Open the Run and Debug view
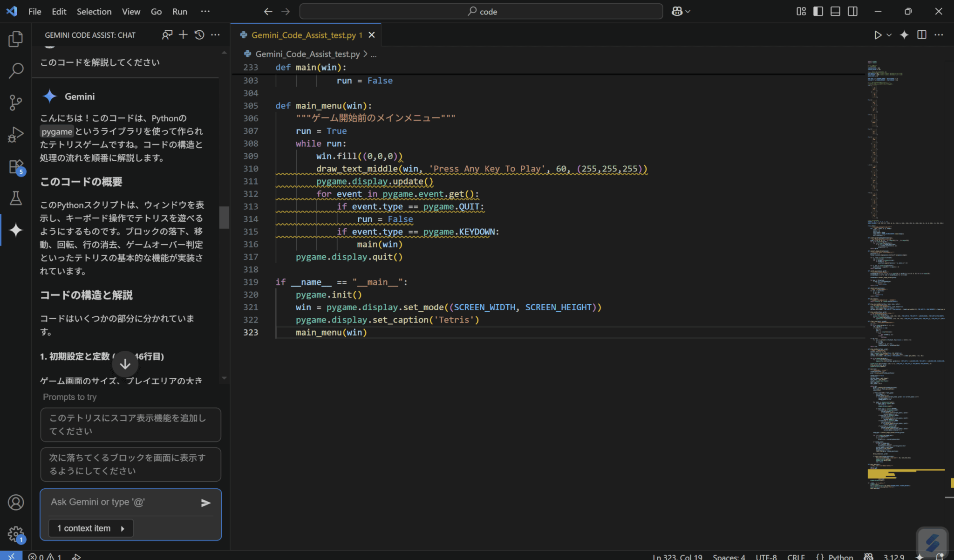The width and height of the screenshot is (954, 560). (x=15, y=134)
